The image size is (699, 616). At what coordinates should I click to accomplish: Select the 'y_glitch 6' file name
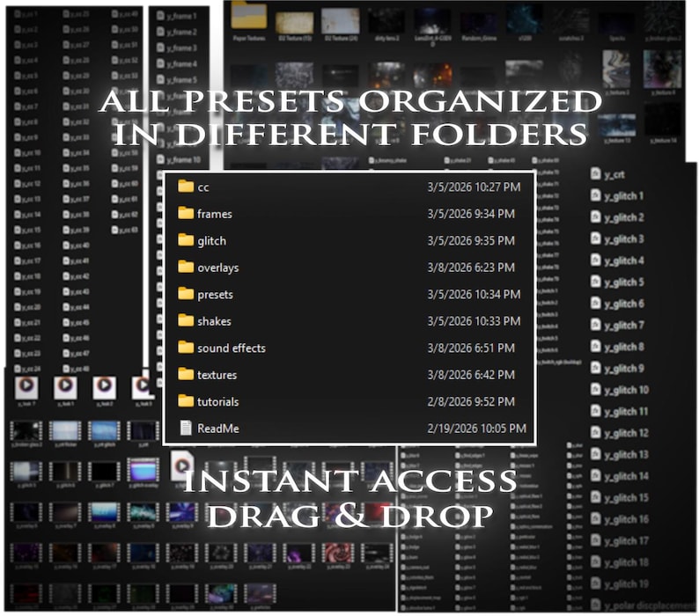pos(623,304)
